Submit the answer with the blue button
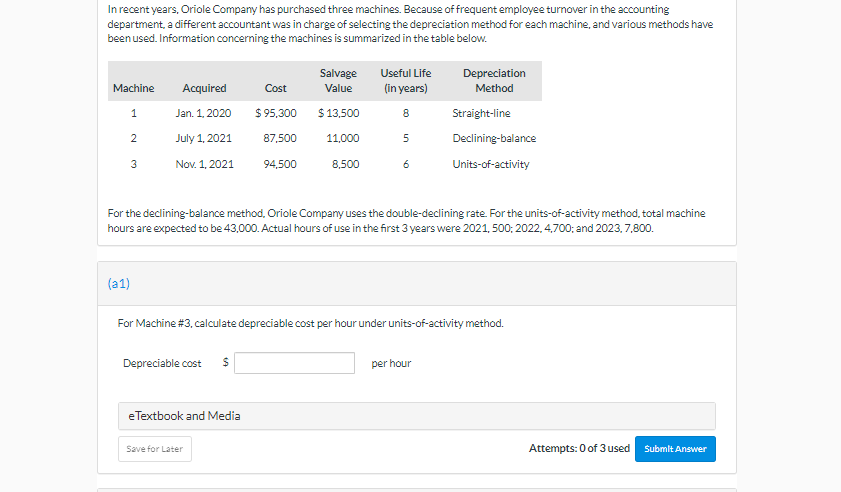The width and height of the screenshot is (841, 492). pyautogui.click(x=675, y=449)
